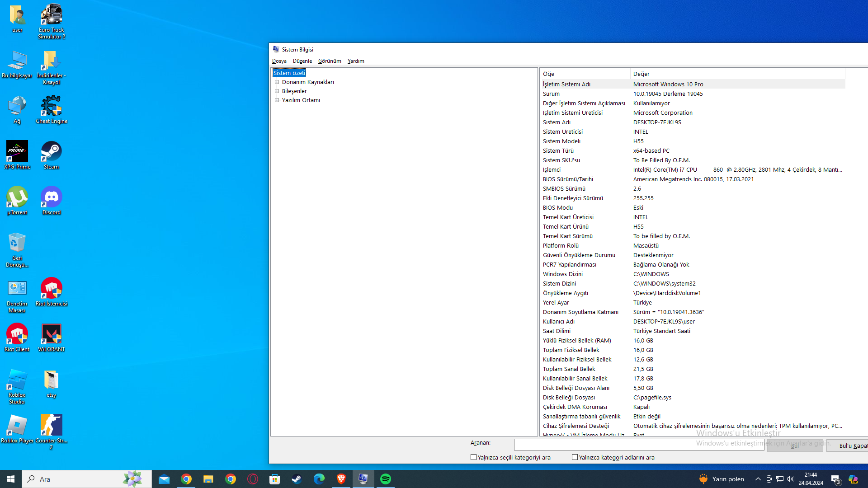Launch VALORANT desktop shortcut
Image resolution: width=868 pixels, height=488 pixels.
tap(52, 338)
